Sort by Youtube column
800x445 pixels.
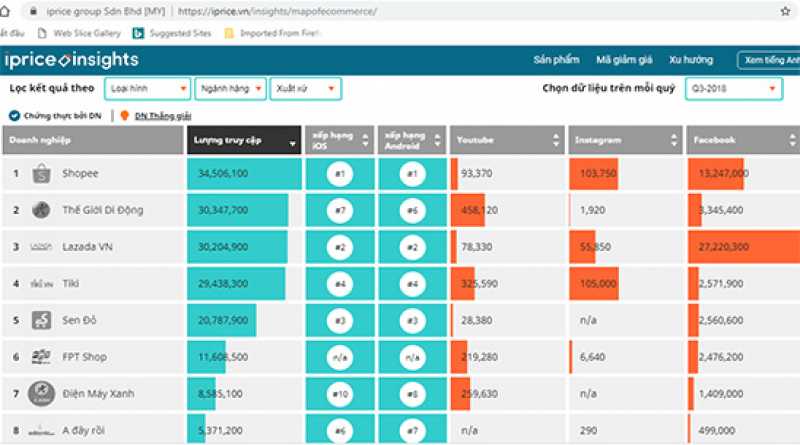point(507,140)
